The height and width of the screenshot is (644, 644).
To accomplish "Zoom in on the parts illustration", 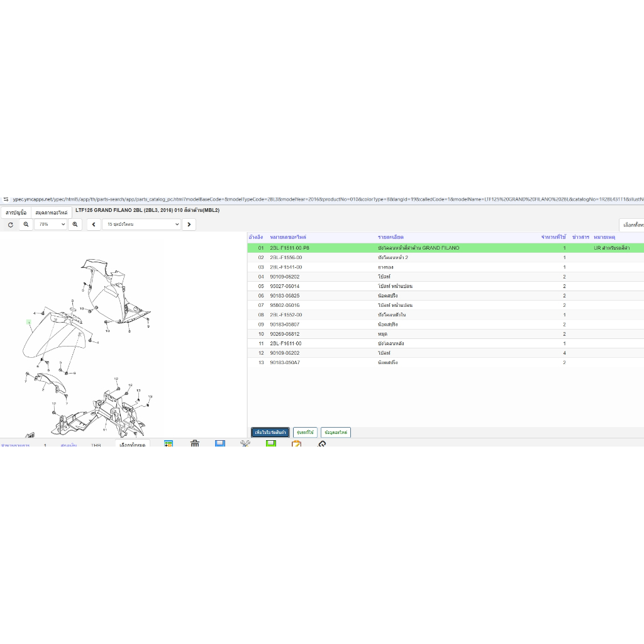I will point(75,225).
